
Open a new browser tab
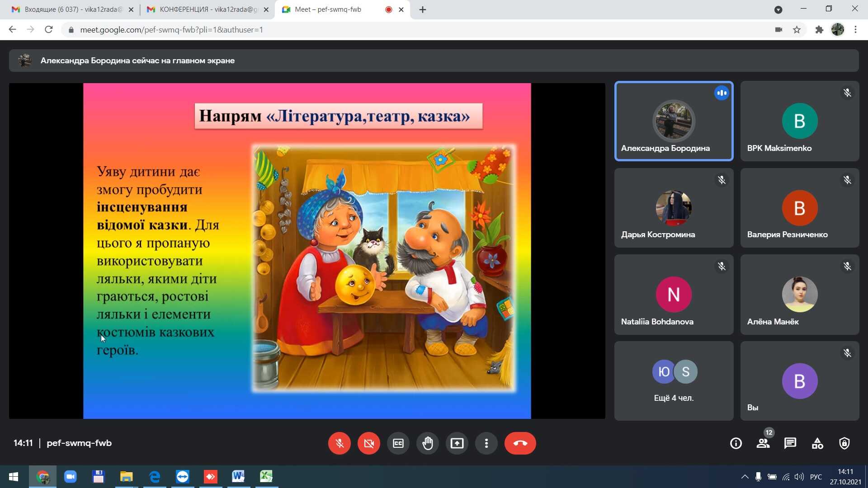pyautogui.click(x=423, y=9)
